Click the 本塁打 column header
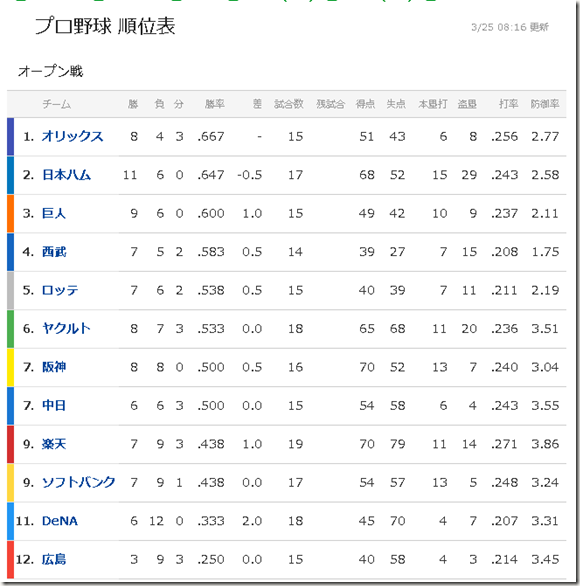 point(433,104)
